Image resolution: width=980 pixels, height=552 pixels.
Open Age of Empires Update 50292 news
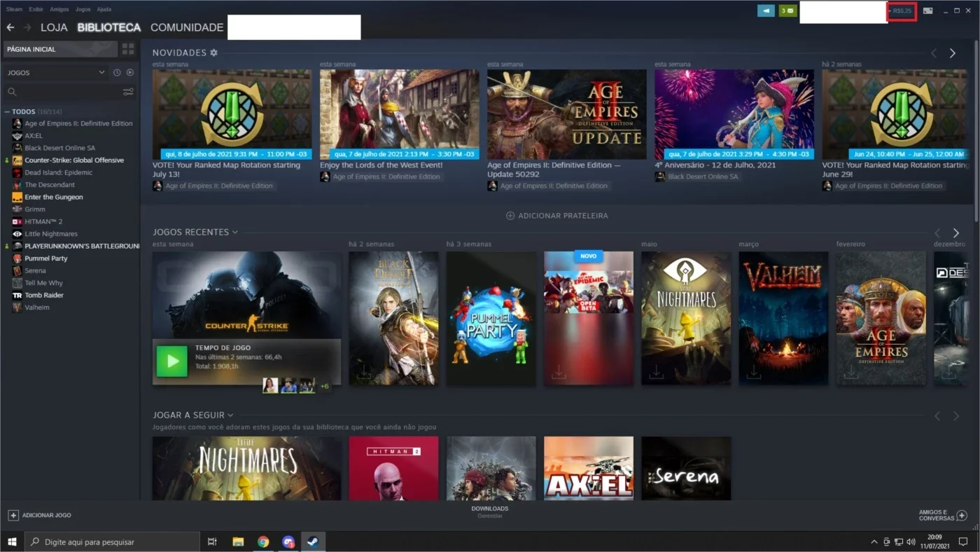pos(566,114)
